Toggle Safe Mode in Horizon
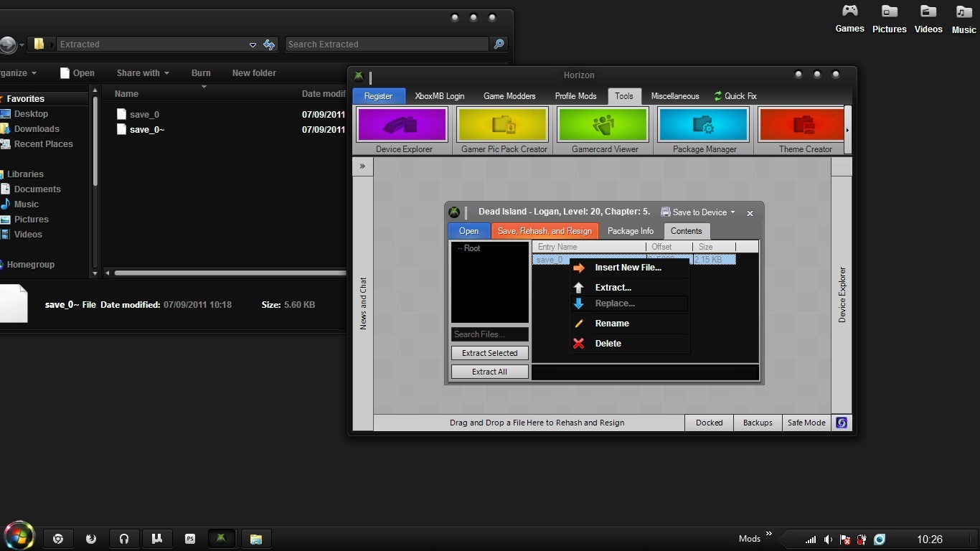This screenshot has height=551, width=980. click(x=806, y=423)
